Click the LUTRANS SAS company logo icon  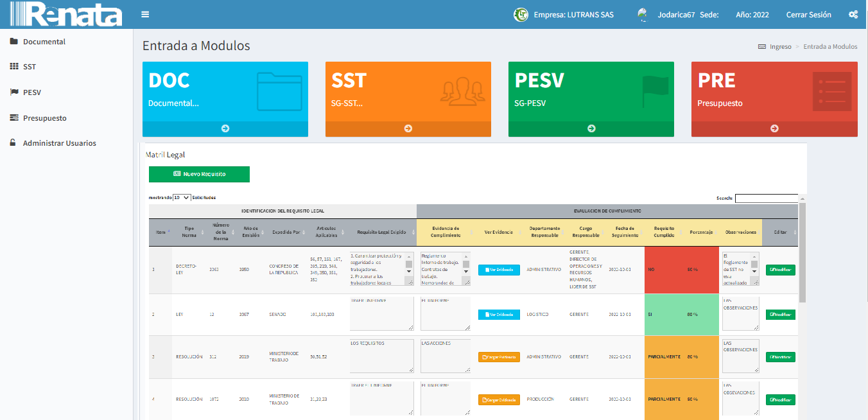[521, 15]
